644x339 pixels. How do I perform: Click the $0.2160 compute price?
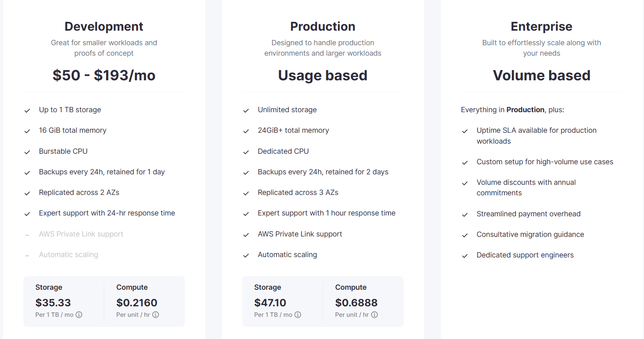pos(137,303)
